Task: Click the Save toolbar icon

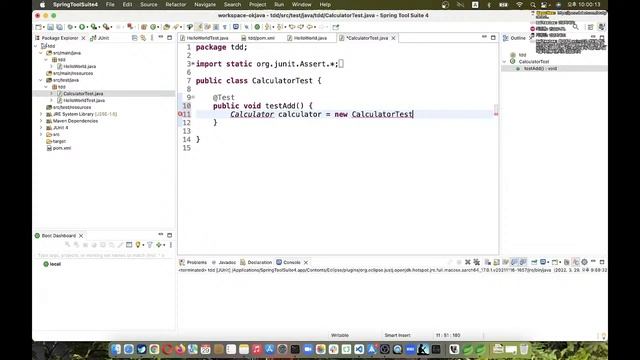Action: click(50, 27)
